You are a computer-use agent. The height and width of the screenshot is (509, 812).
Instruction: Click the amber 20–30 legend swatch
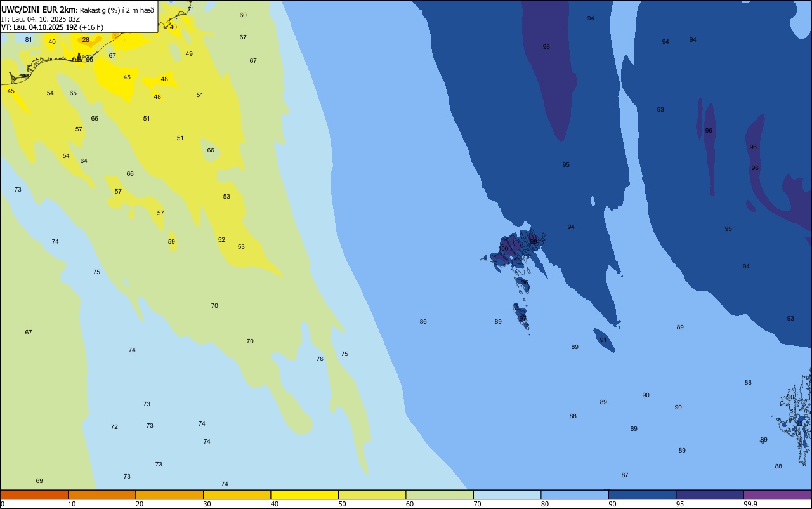(169, 494)
